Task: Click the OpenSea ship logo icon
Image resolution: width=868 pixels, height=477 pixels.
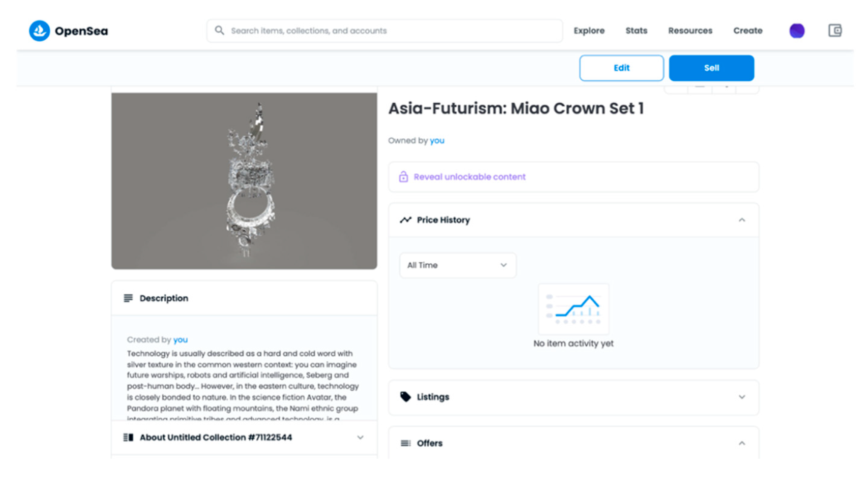Action: coord(39,31)
